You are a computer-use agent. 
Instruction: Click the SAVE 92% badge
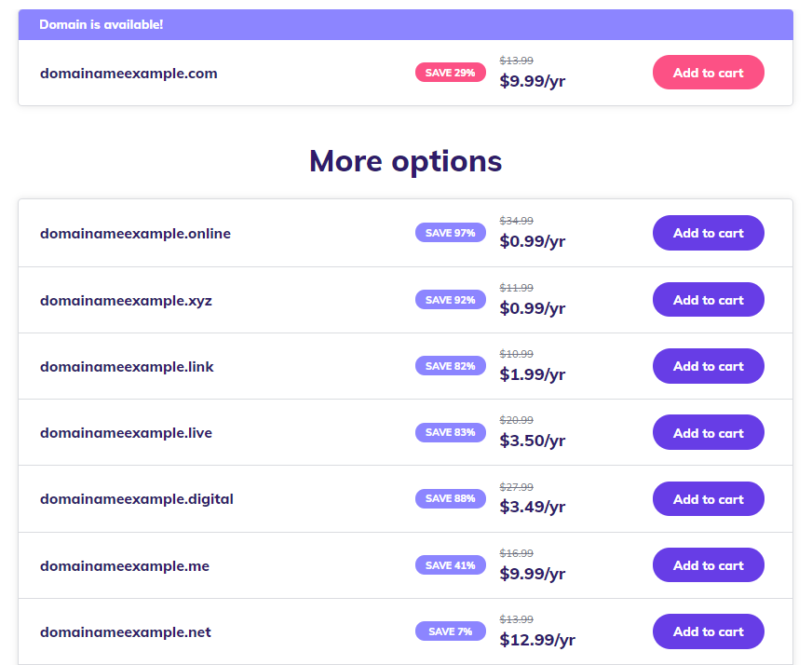point(450,299)
